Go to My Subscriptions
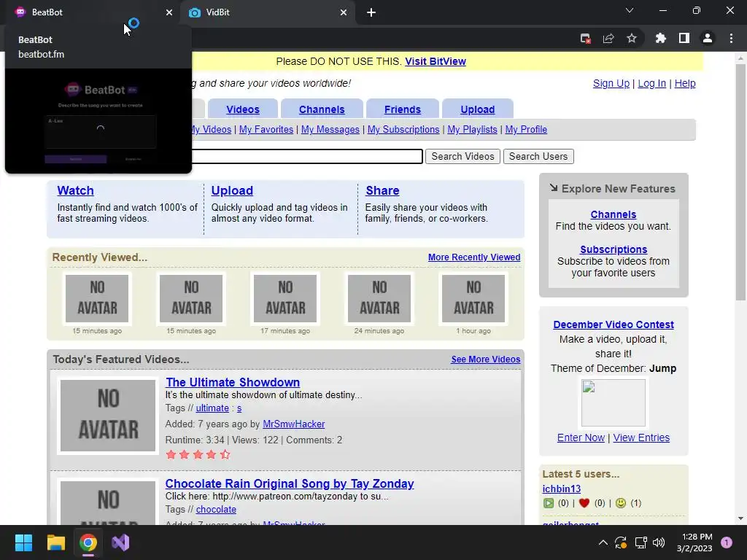The height and width of the screenshot is (560, 747). pos(403,130)
